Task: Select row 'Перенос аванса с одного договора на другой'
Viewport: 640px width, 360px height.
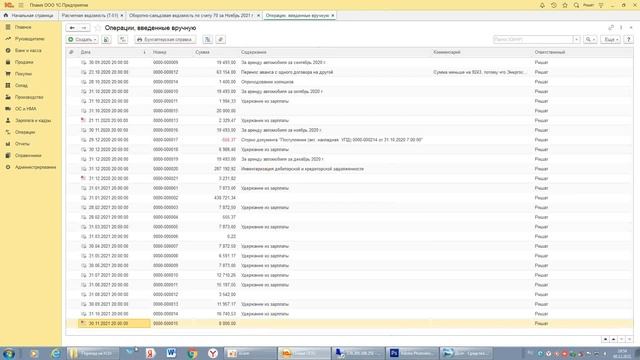Action: 349,72
